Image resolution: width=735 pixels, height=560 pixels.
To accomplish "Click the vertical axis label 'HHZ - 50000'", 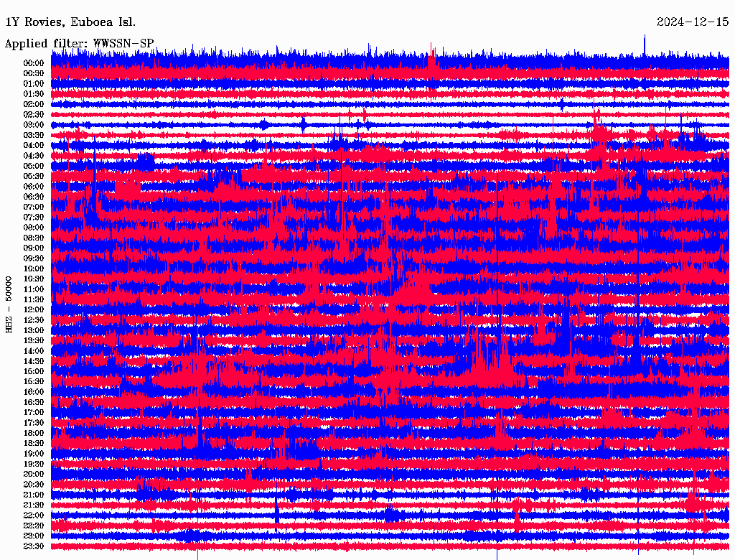I will (9, 305).
